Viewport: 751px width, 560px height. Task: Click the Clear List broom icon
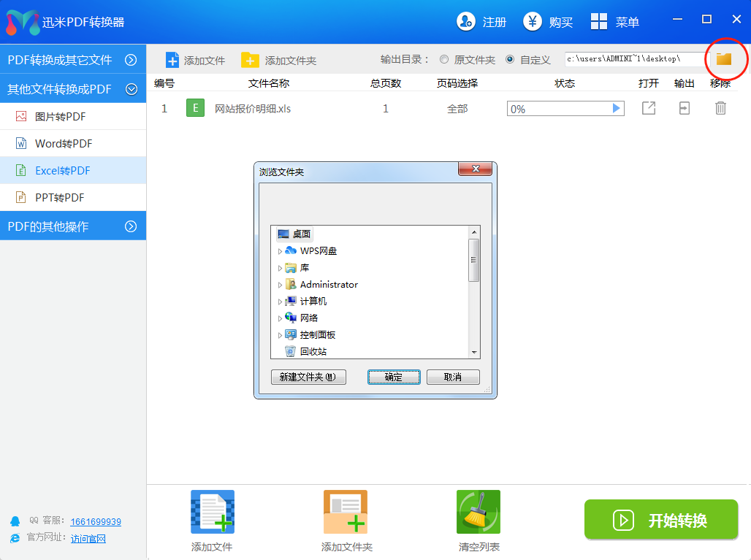[478, 512]
